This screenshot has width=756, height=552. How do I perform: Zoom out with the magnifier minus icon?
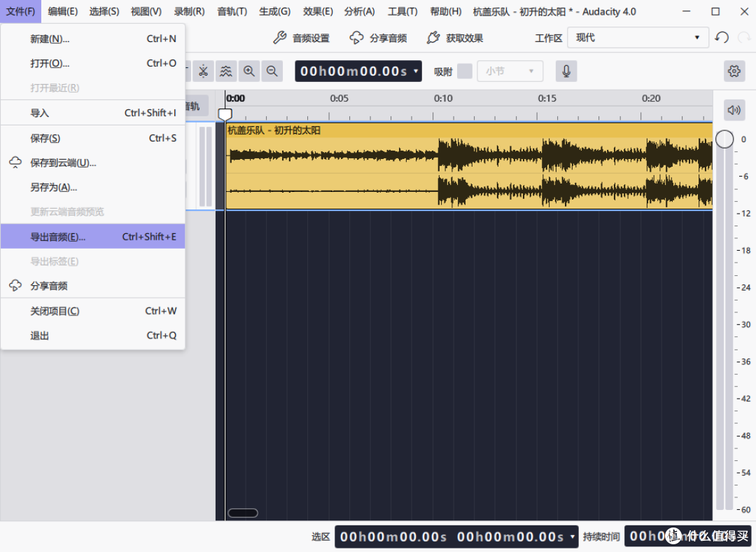coord(272,71)
